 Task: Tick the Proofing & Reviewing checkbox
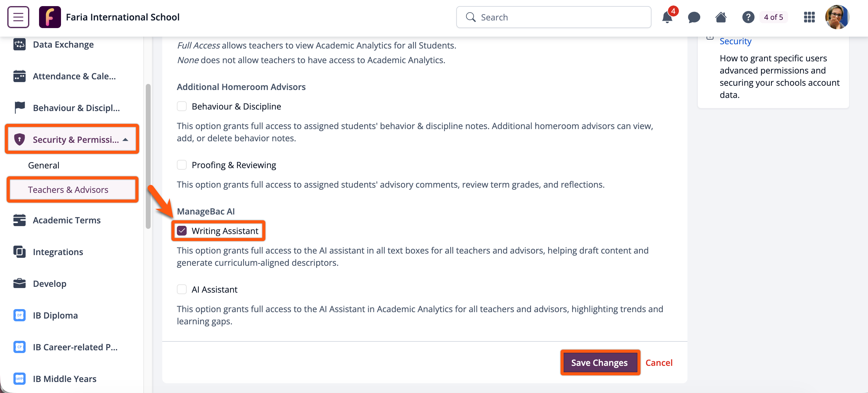coord(181,165)
